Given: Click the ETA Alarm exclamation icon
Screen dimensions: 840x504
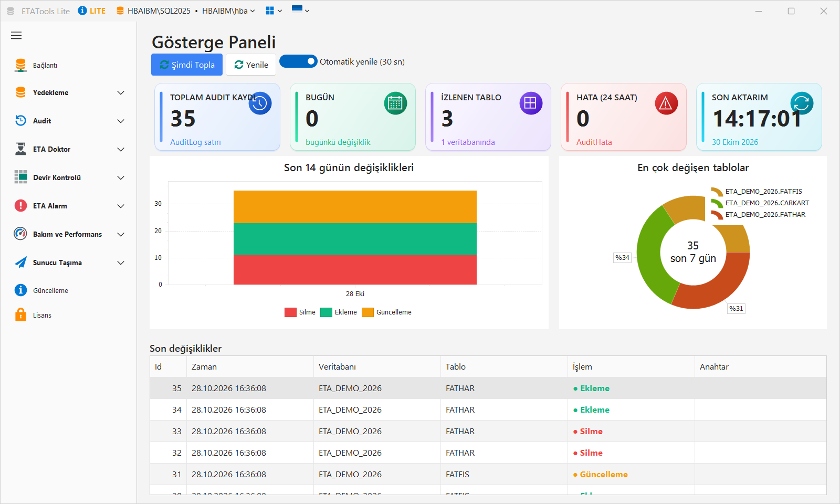Looking at the screenshot, I should tap(20, 206).
